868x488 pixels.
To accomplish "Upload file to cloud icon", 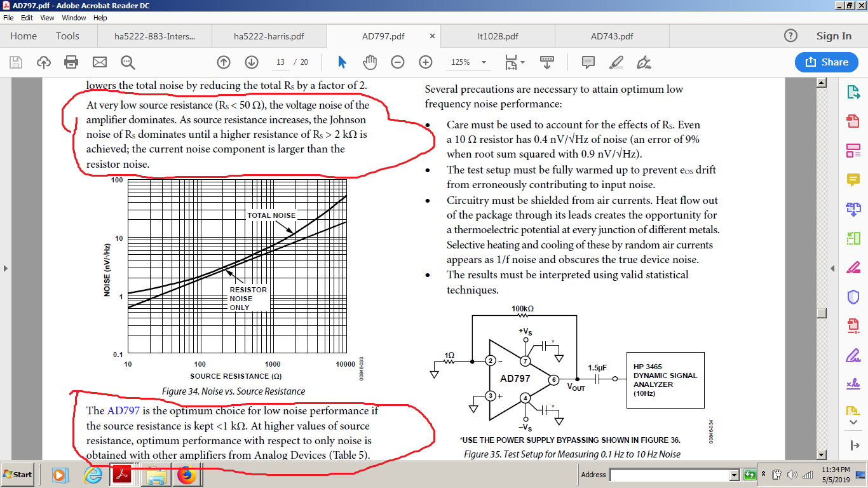I will click(x=44, y=62).
